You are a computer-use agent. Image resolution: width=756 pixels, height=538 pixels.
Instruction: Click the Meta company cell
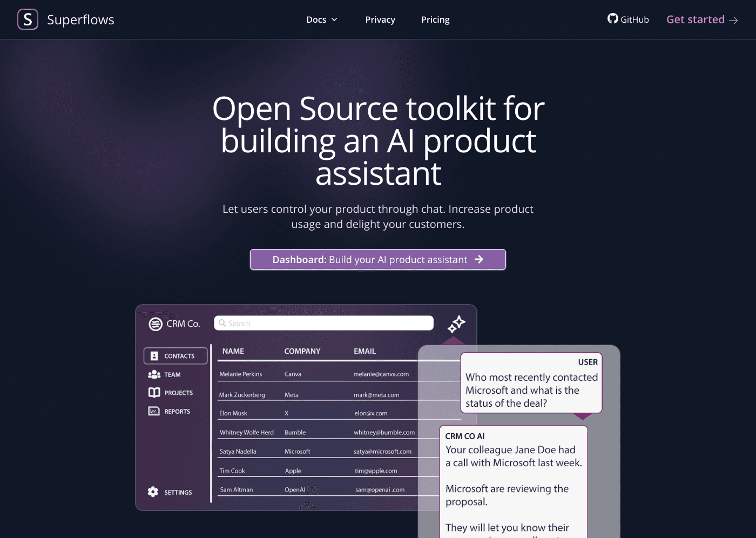pyautogui.click(x=292, y=395)
